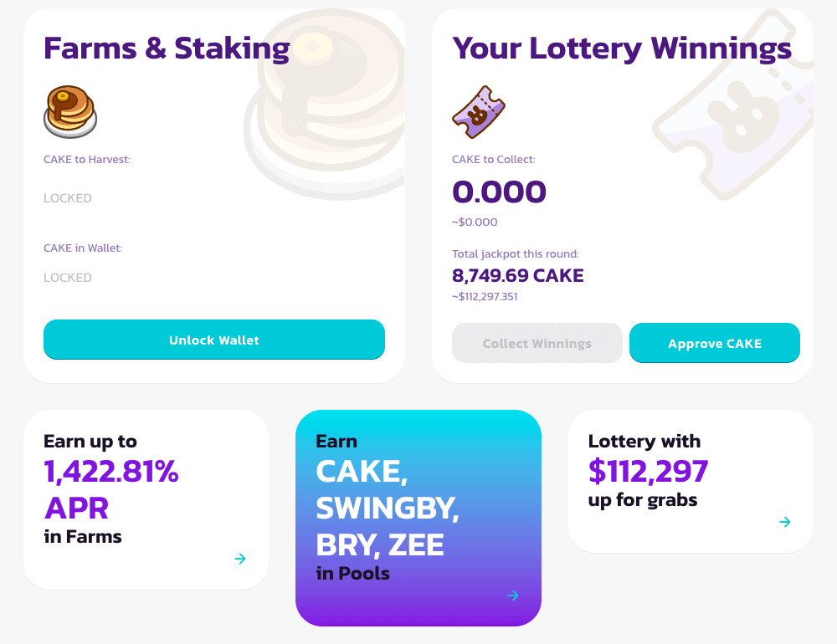Open Lottery via the arrow icon

click(785, 522)
